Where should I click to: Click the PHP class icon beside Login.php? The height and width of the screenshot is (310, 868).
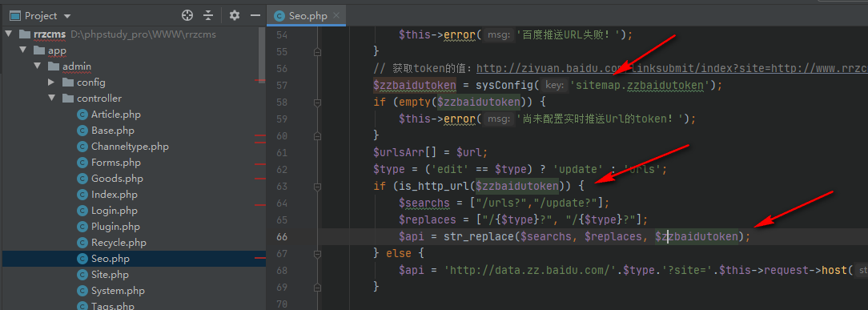pos(82,211)
